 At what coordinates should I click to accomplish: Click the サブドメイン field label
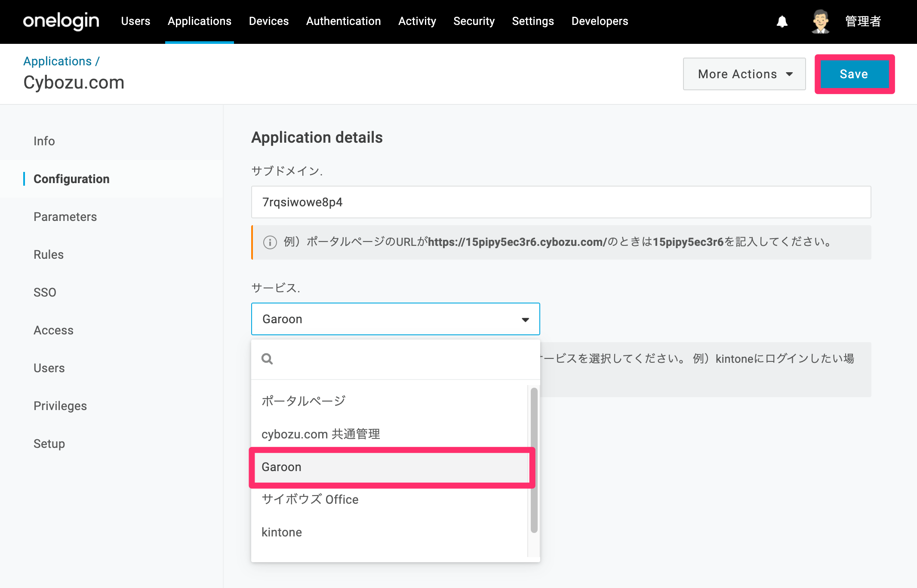[287, 171]
